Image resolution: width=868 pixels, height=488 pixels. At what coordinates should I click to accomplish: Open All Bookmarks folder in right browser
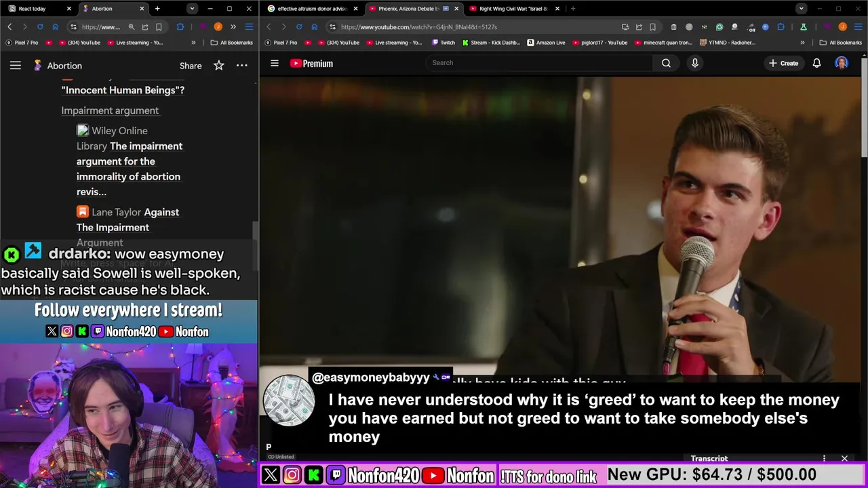(841, 43)
